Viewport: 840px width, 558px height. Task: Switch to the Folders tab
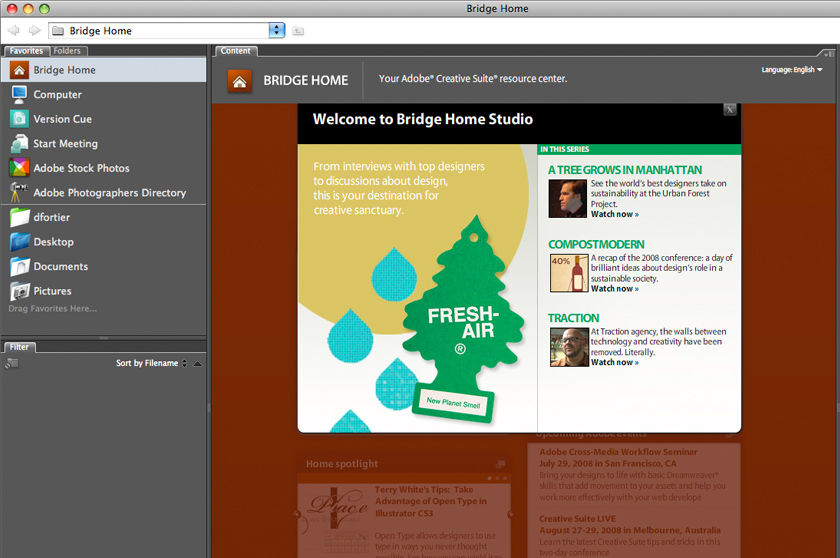pos(68,51)
